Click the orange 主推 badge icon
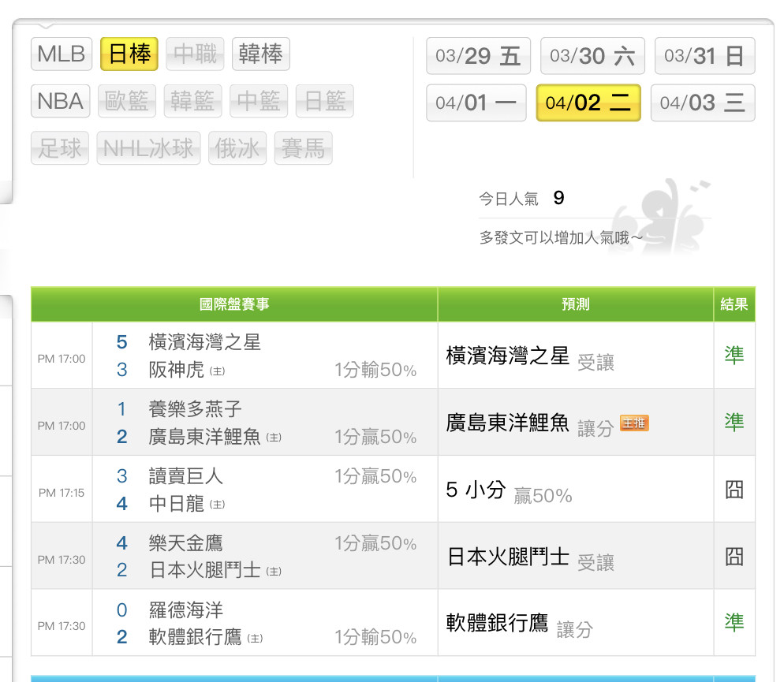Image resolution: width=784 pixels, height=682 pixels. [634, 423]
